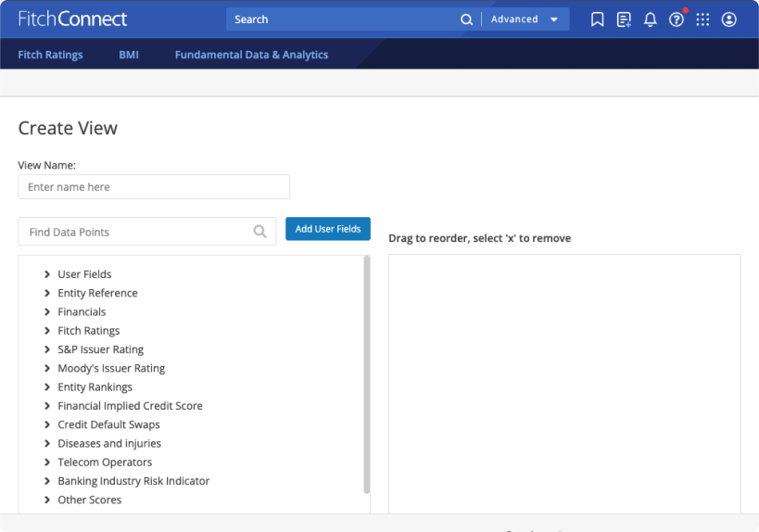Open the help question mark icon

[x=677, y=19]
